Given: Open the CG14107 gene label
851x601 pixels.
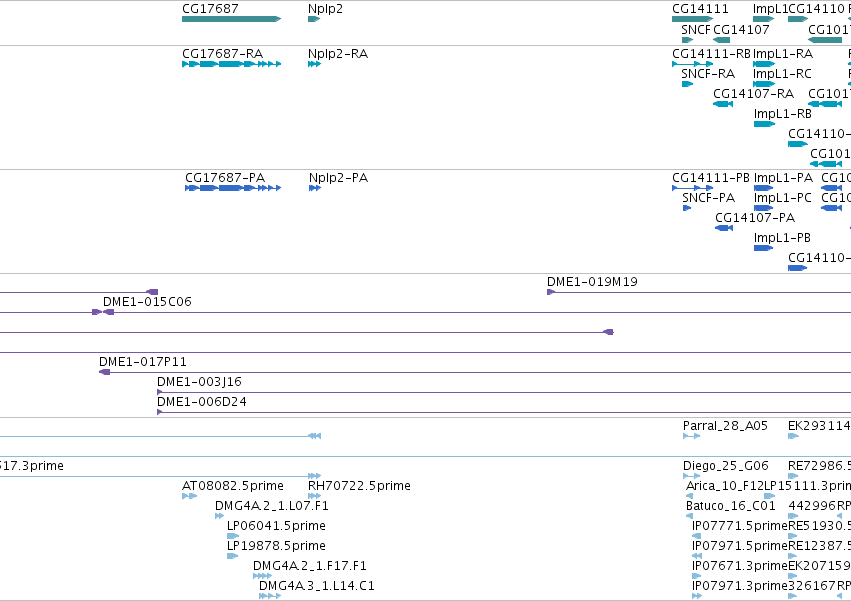Looking at the screenshot, I should point(741,30).
